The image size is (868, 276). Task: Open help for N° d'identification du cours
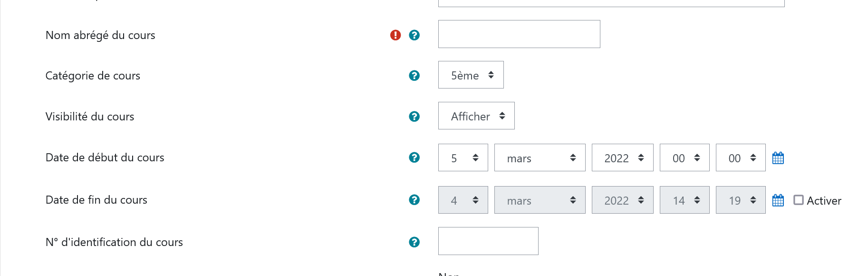(x=414, y=242)
